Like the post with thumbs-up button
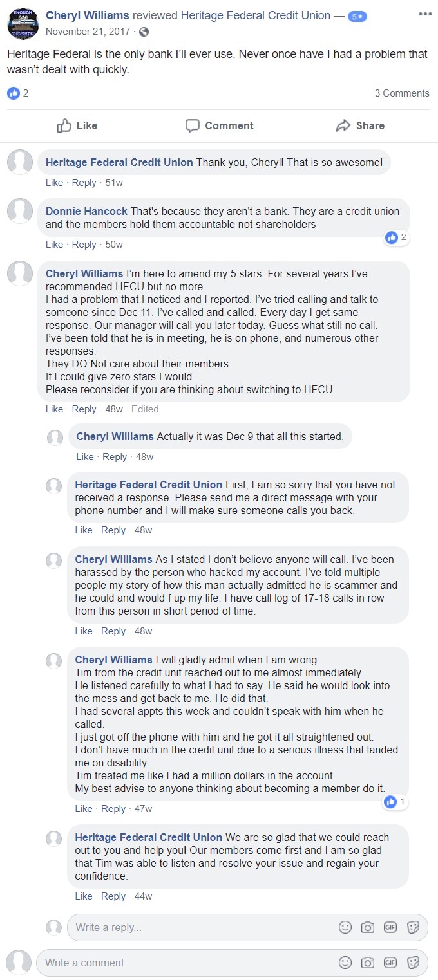Image resolution: width=438 pixels, height=980 pixels. click(77, 125)
